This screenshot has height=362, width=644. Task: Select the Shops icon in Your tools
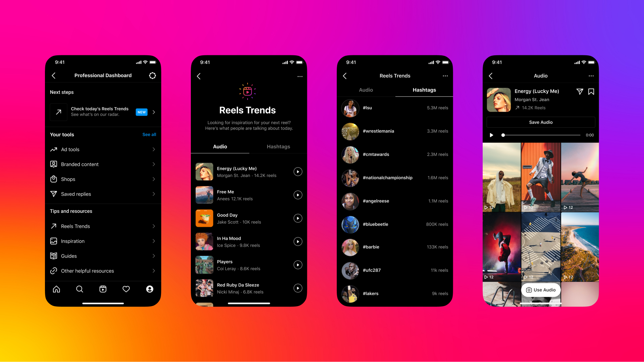click(x=54, y=179)
